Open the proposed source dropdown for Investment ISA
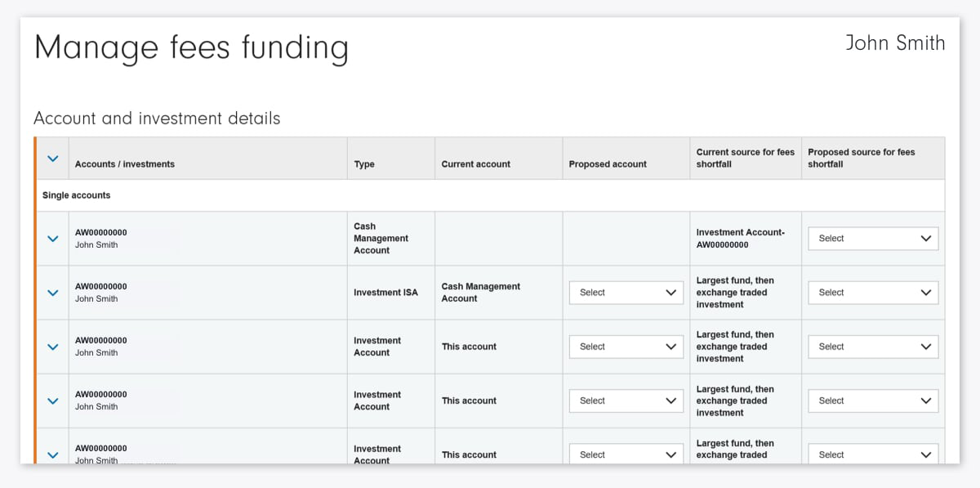 point(872,292)
